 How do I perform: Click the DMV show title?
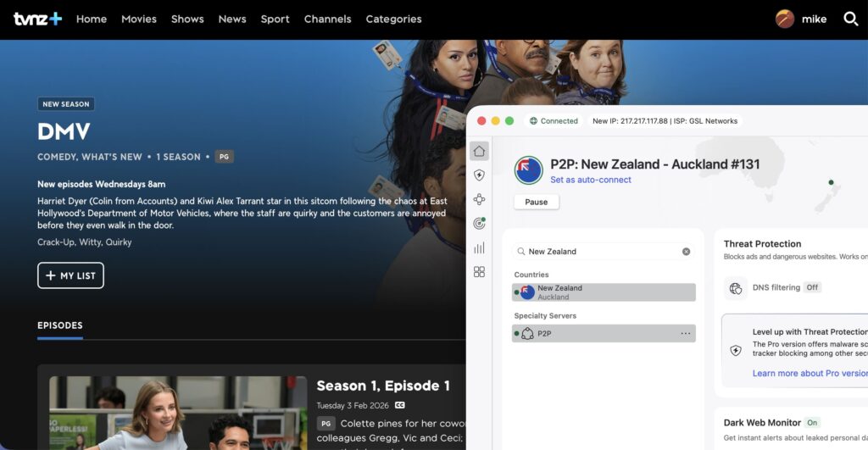64,131
